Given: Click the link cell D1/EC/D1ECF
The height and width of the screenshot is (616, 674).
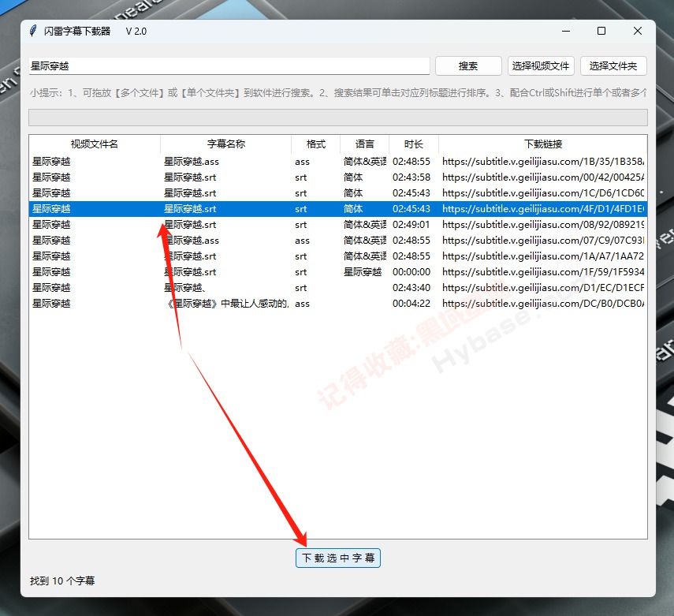Looking at the screenshot, I should coord(543,288).
